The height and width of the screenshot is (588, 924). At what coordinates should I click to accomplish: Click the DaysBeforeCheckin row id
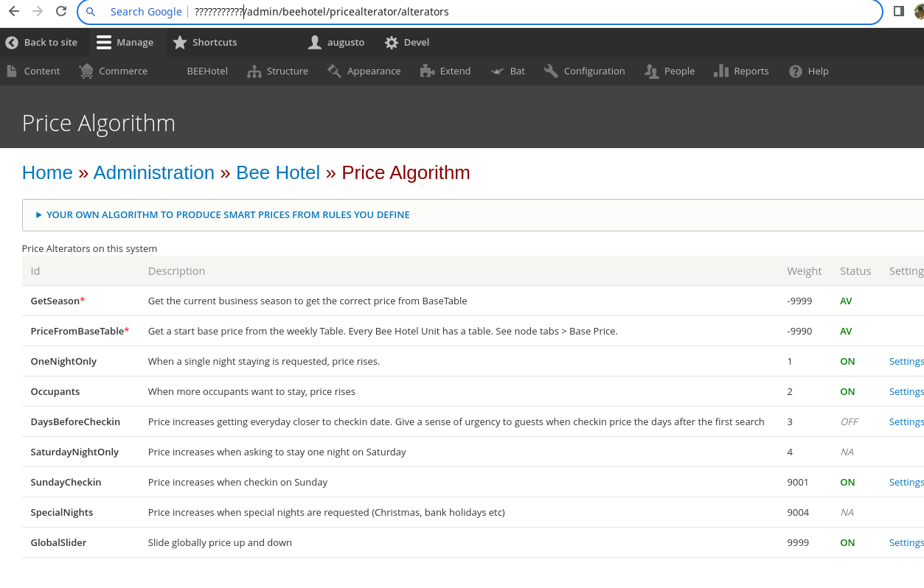click(x=75, y=421)
